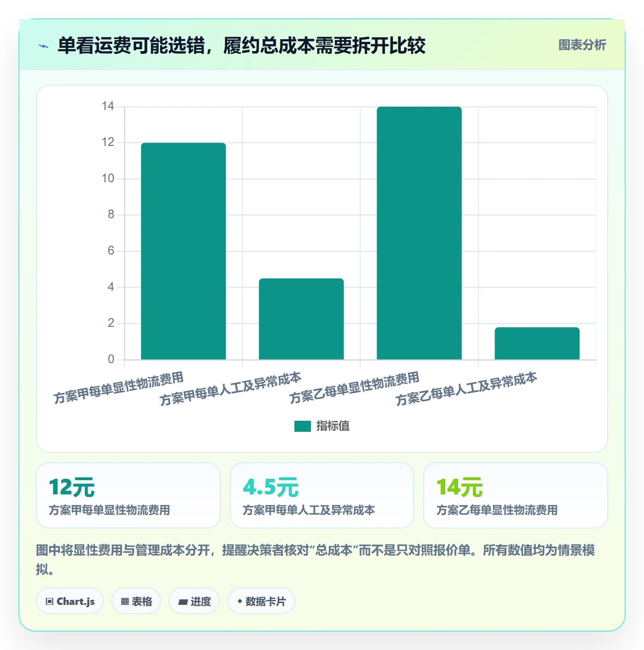Click the description paragraph starting 图中将显性费用

pos(316,560)
